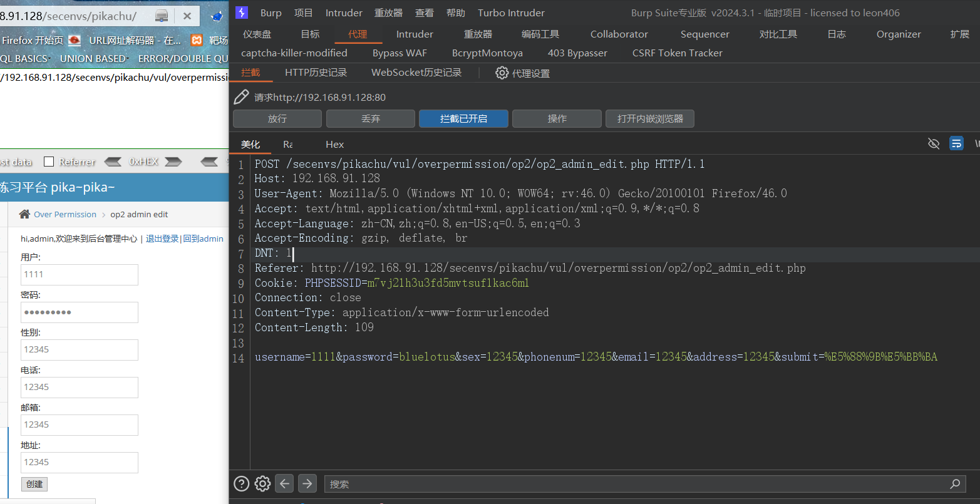Click the help question mark icon

point(241,483)
